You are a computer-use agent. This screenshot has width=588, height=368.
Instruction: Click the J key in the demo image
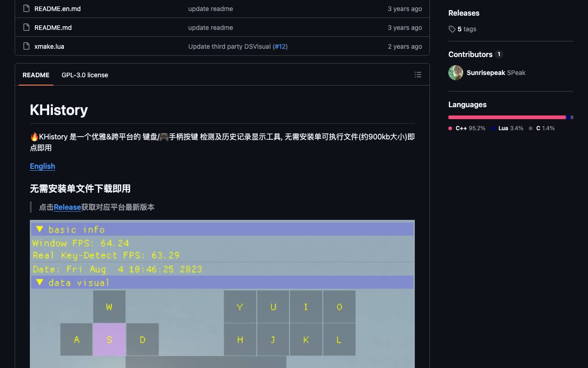[273, 339]
